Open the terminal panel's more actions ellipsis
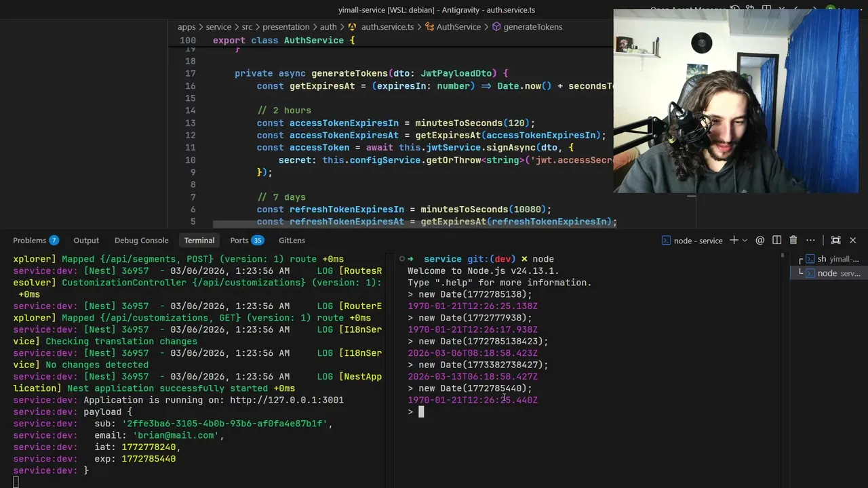This screenshot has width=868, height=488. point(810,240)
